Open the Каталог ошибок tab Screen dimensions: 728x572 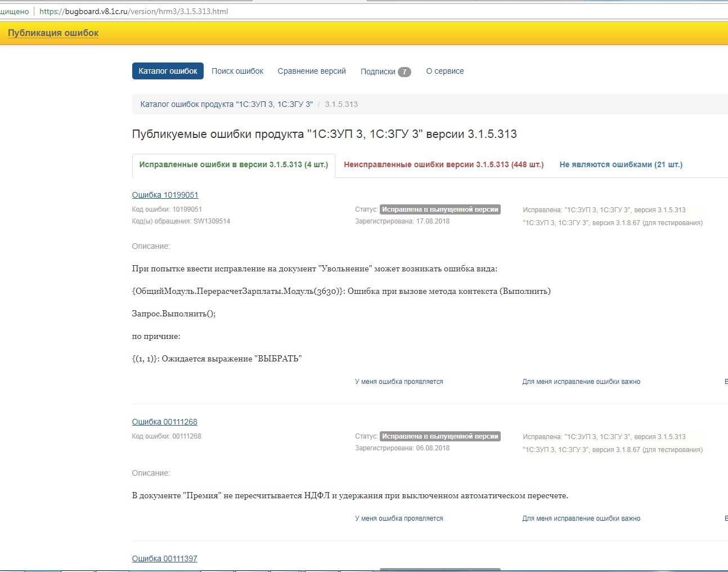click(168, 71)
